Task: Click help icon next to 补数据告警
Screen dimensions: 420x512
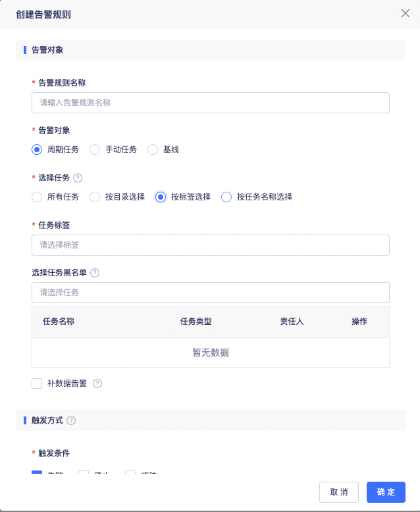Action: (97, 384)
